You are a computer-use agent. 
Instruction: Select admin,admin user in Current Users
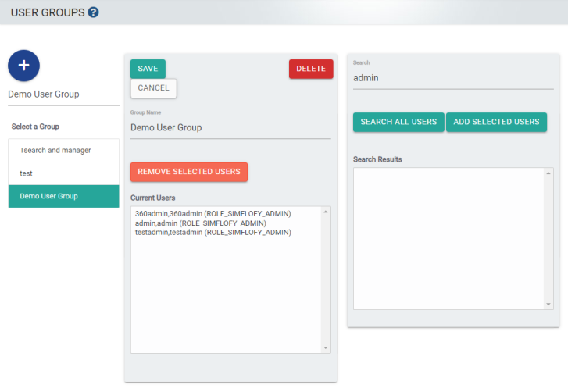coord(200,223)
